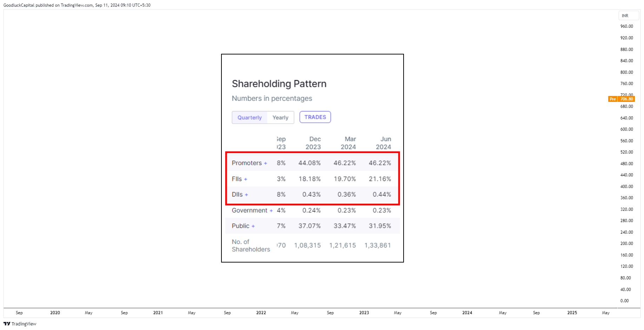Click the plus icon beside Government

(271, 211)
